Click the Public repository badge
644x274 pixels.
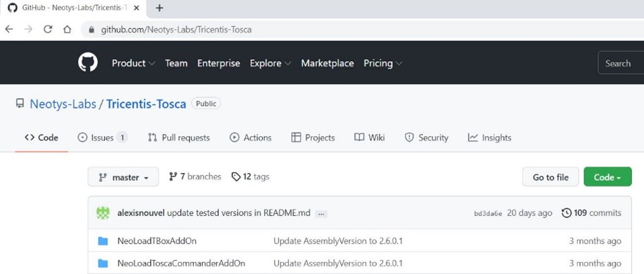click(206, 104)
